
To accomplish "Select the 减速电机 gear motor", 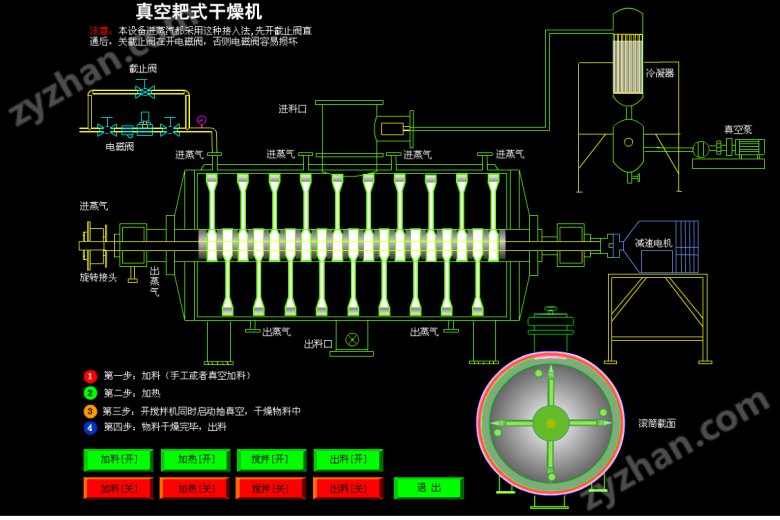I will 659,244.
